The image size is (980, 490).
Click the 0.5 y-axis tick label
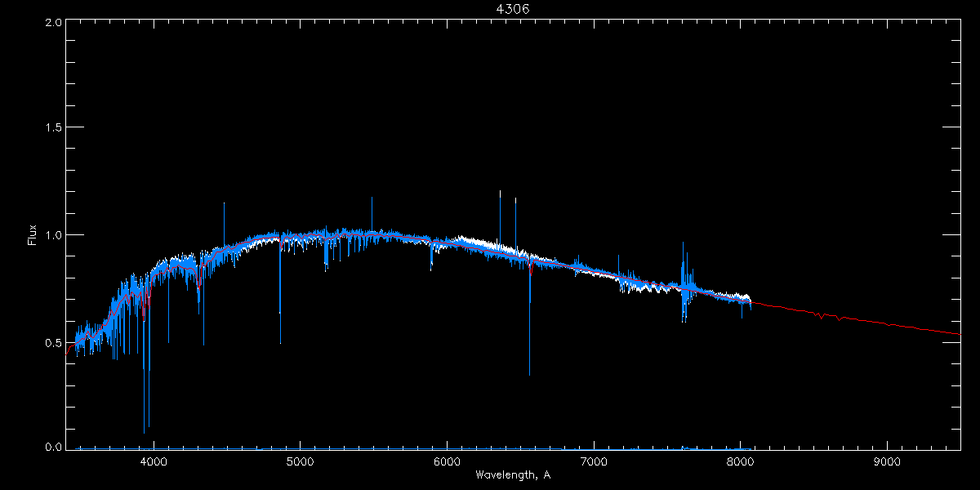(53, 342)
